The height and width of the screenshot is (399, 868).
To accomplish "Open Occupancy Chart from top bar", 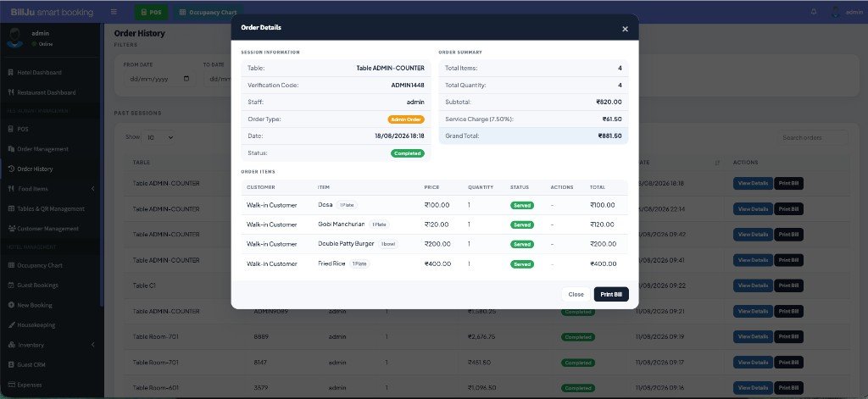I will tap(209, 12).
